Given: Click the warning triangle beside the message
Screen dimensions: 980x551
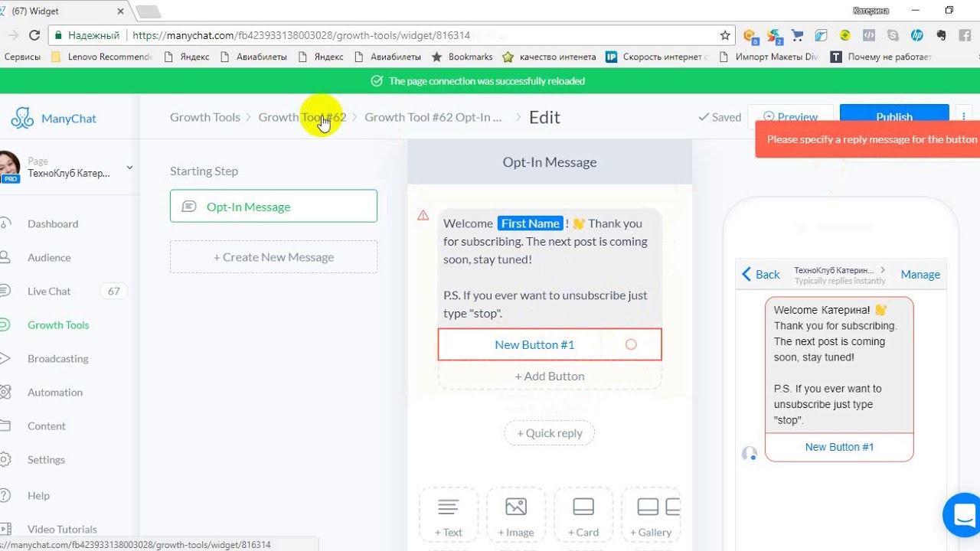Looking at the screenshot, I should tap(423, 216).
